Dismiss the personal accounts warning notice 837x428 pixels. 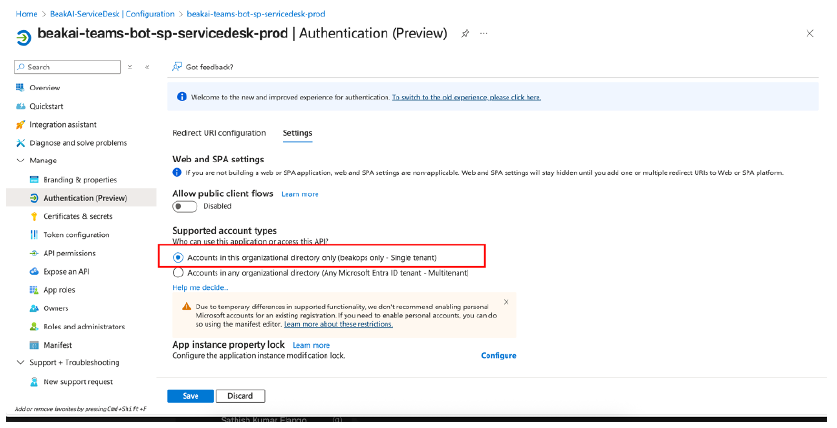pos(506,302)
